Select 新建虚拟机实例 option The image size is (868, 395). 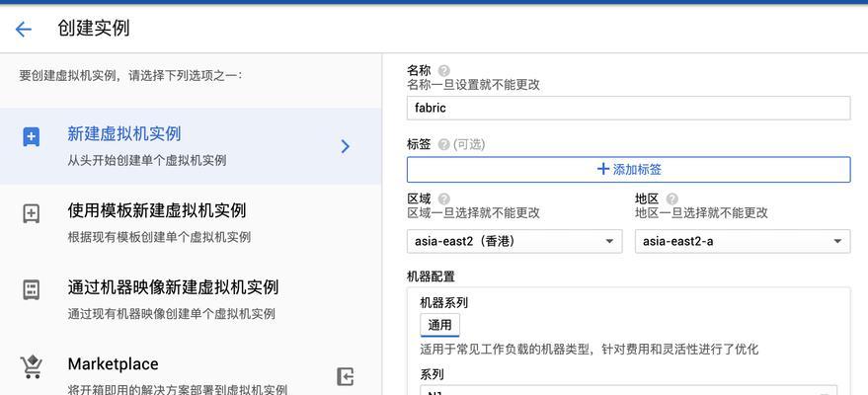click(x=191, y=146)
